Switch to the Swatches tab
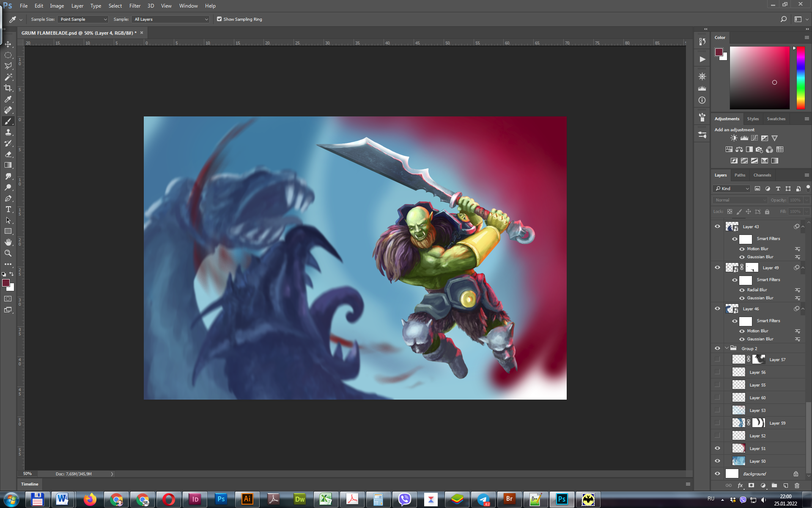Image resolution: width=812 pixels, height=508 pixels. (x=776, y=119)
